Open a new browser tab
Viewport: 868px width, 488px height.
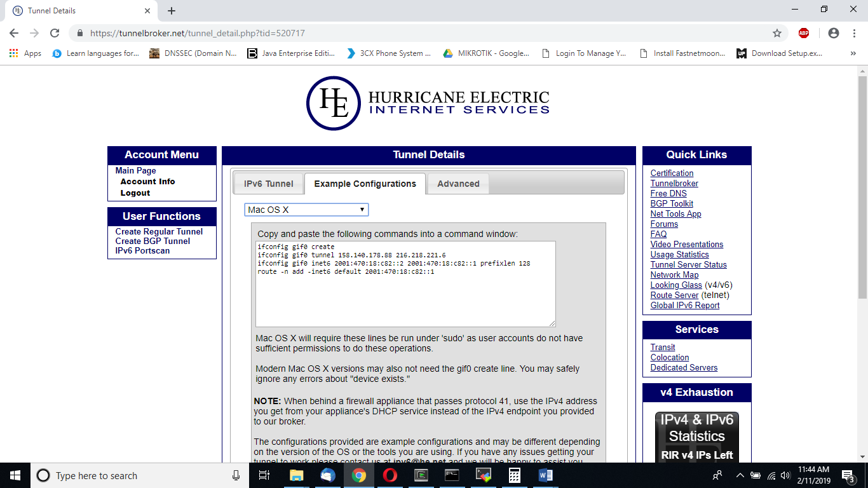(172, 11)
